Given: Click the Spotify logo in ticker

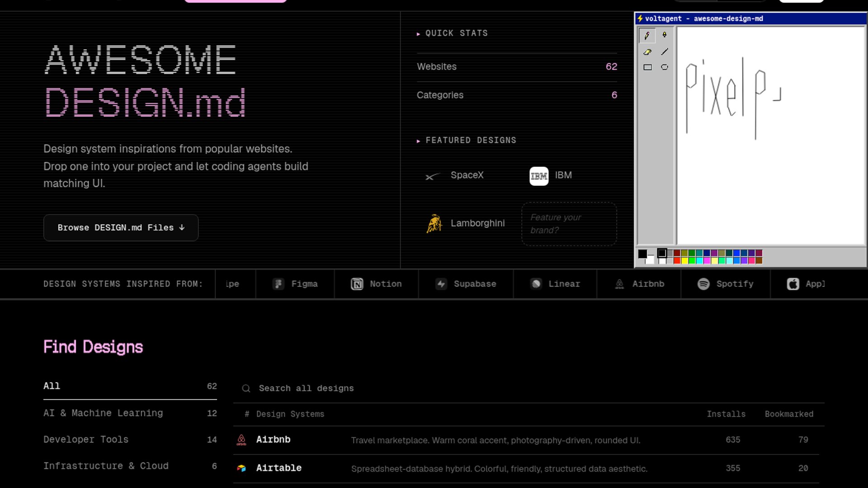Looking at the screenshot, I should point(703,284).
